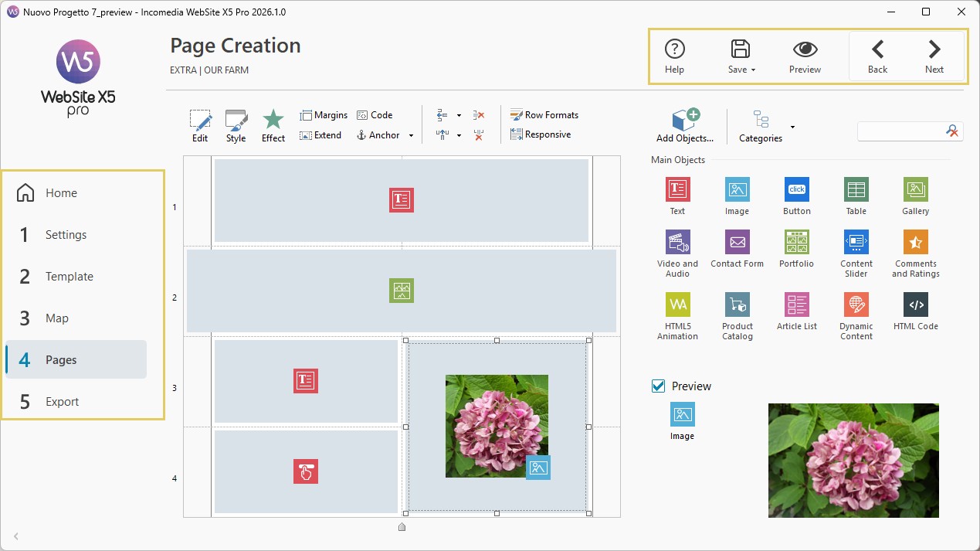Open the Preview eye button

pyautogui.click(x=805, y=56)
